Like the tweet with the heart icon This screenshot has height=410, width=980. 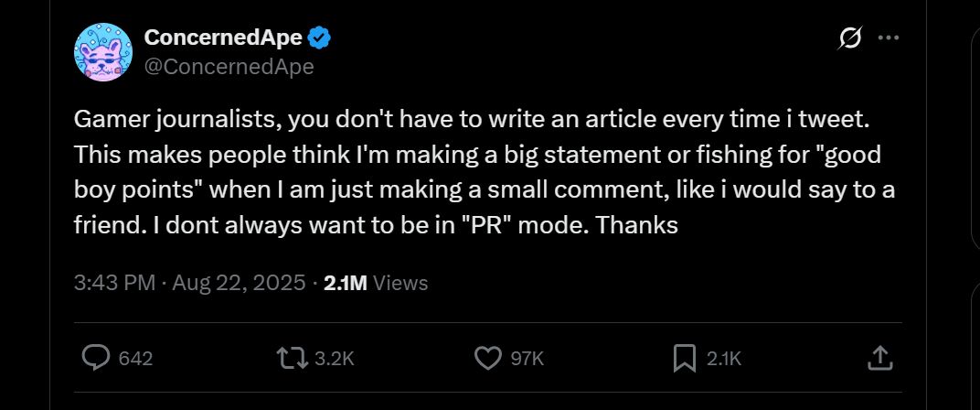coord(488,358)
